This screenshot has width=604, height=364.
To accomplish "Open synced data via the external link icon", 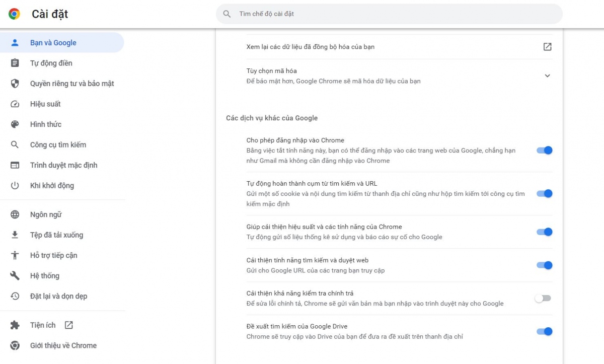I will click(547, 47).
